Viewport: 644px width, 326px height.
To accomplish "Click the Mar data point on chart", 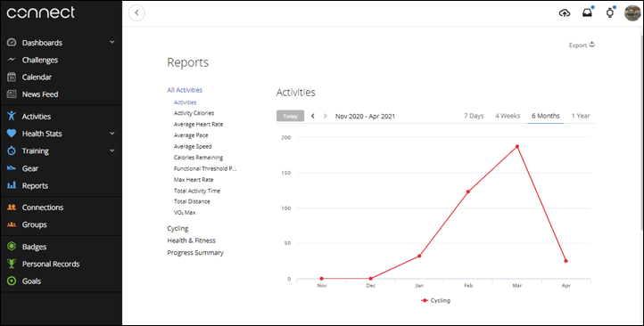I will coord(517,146).
